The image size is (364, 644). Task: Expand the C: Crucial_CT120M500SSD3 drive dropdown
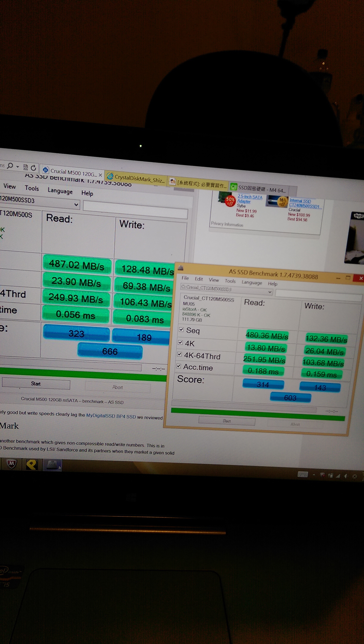pyautogui.click(x=270, y=292)
